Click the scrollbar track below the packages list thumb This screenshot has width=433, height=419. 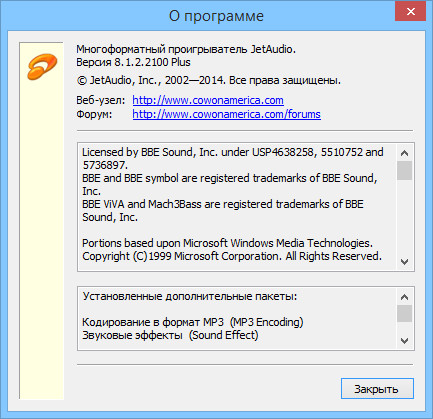coord(404,328)
